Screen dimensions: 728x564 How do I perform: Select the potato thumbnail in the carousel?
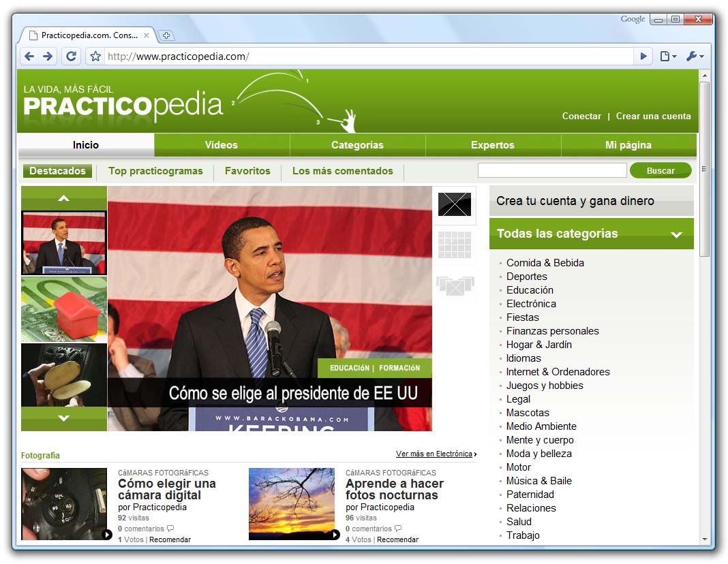tap(64, 375)
